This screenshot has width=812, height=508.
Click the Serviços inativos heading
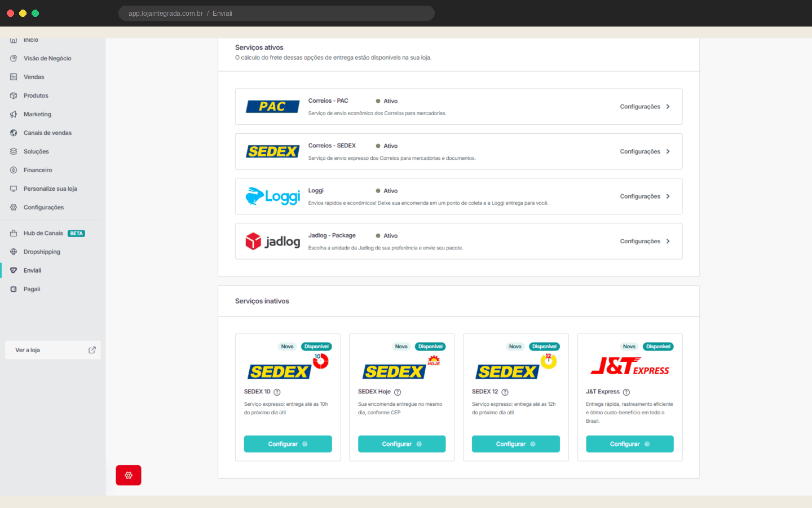coord(262,301)
